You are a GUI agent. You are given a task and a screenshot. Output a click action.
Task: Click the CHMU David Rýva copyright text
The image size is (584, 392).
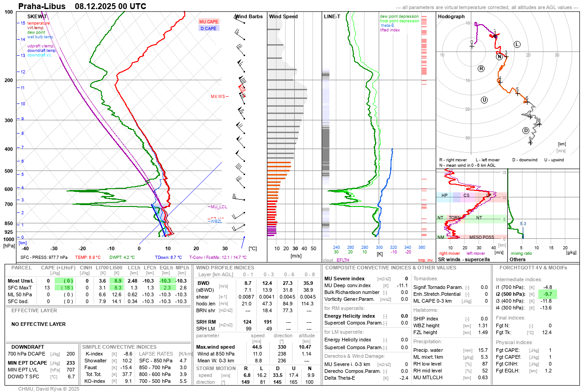(x=49, y=389)
